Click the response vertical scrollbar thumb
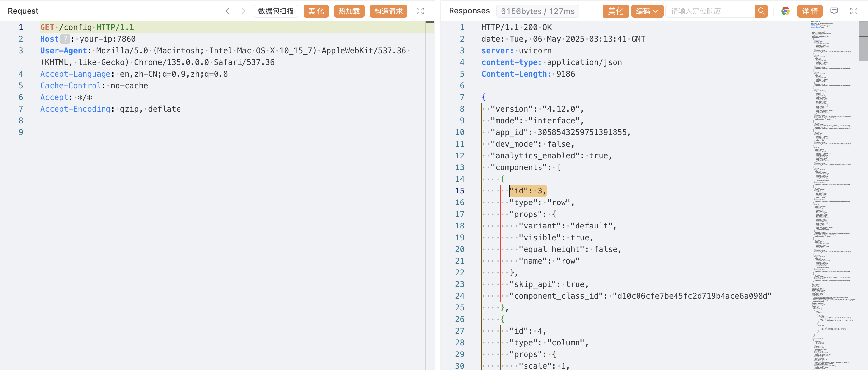The height and width of the screenshot is (370, 868). click(x=862, y=41)
